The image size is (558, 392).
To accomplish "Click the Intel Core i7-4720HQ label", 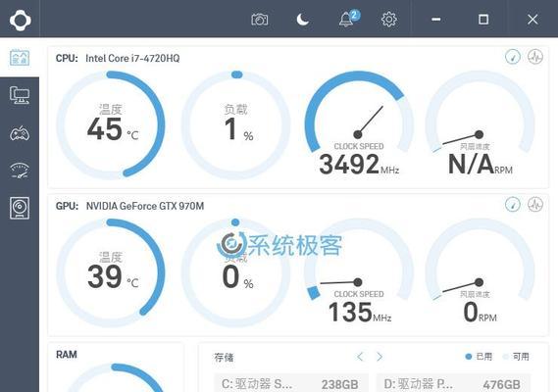I will (x=132, y=59).
